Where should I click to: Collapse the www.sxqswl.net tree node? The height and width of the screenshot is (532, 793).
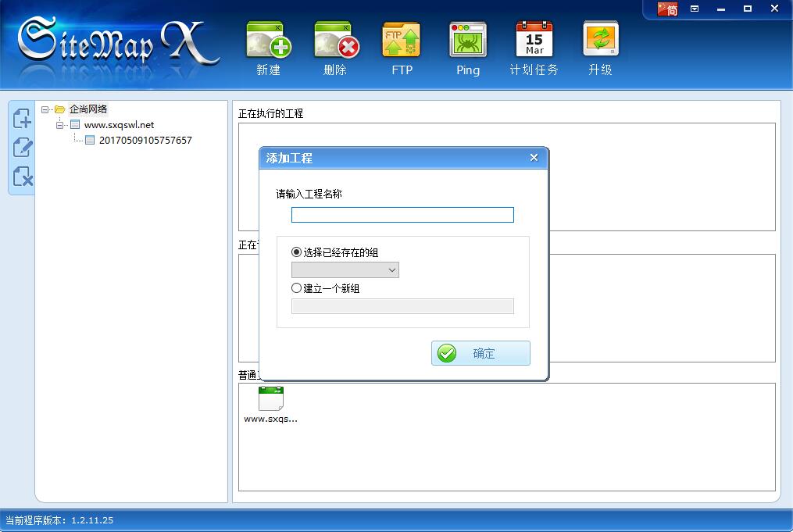59,125
